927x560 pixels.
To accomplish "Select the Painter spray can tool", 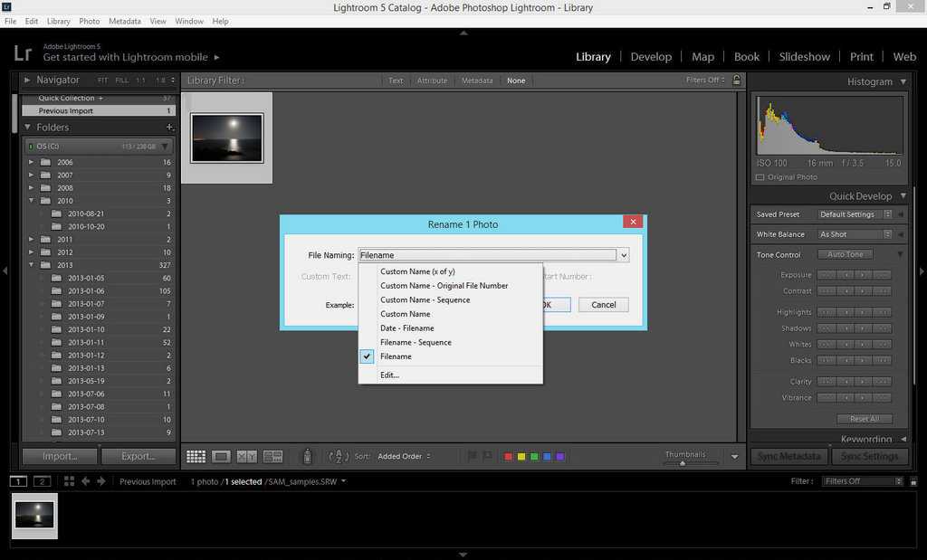I will [x=307, y=457].
